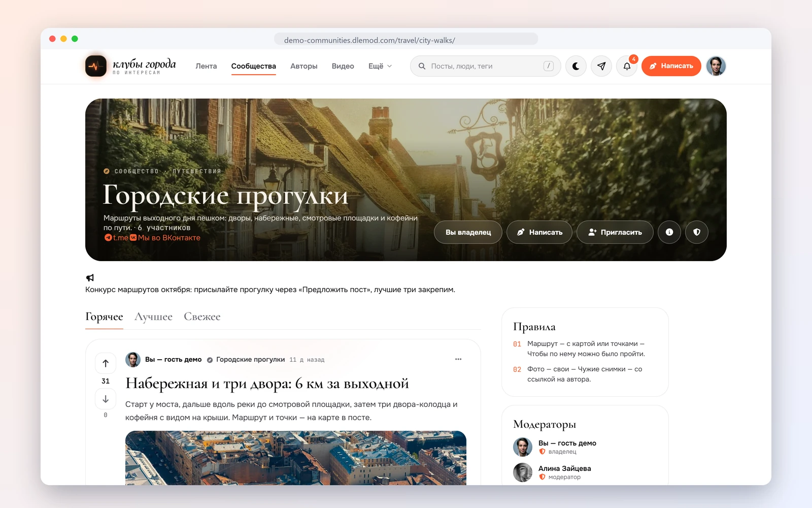Screen dimensions: 812x508
Task: Open the three-dot menu on the post
Action: pyautogui.click(x=458, y=359)
